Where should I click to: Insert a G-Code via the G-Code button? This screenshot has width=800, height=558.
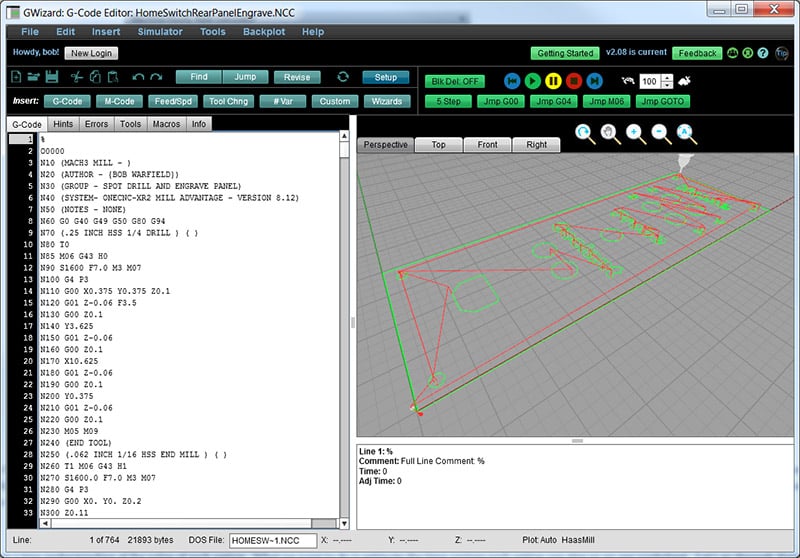[x=67, y=102]
